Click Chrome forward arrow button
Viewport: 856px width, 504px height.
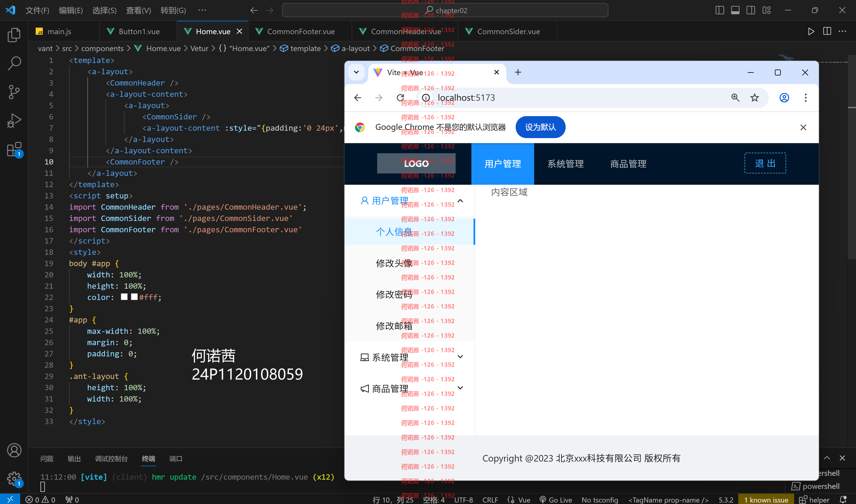click(379, 98)
